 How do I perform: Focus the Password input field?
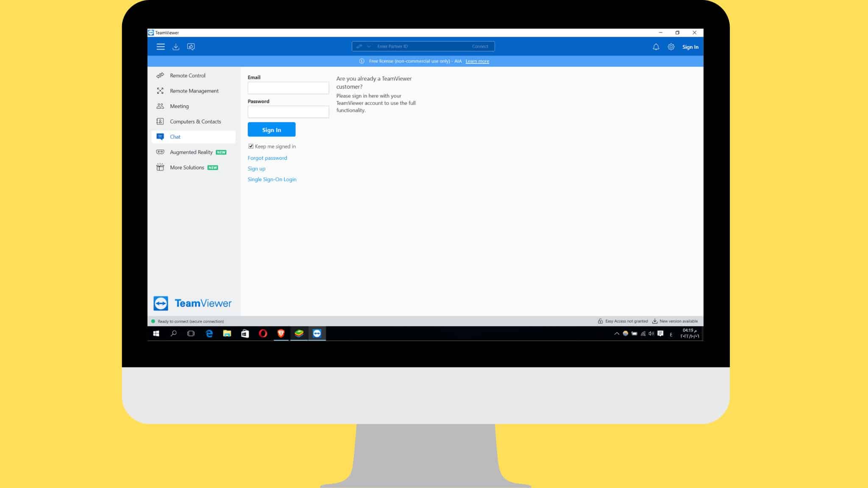coord(288,112)
